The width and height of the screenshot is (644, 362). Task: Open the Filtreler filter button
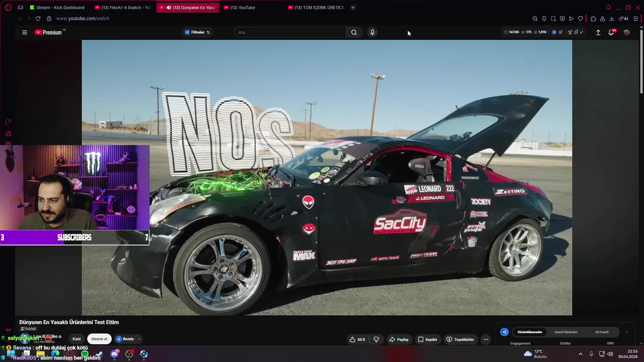click(197, 32)
